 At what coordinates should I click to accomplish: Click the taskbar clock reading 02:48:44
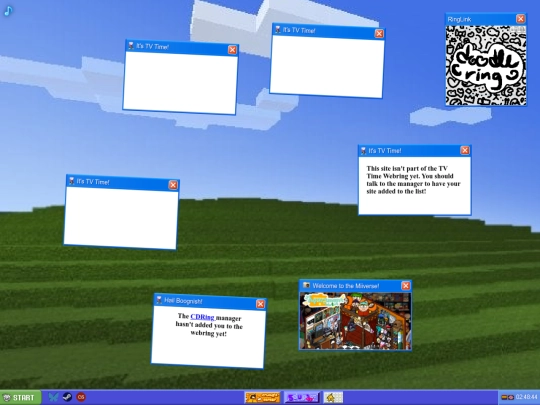(x=527, y=397)
